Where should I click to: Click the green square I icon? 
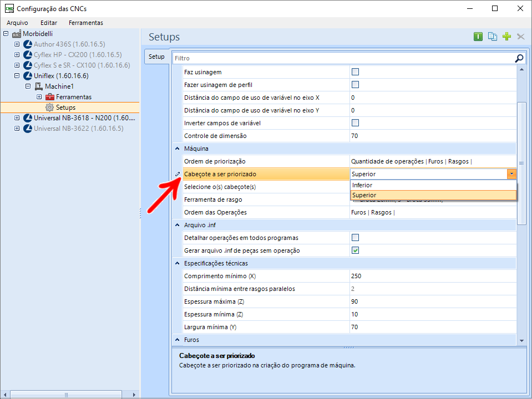[478, 37]
